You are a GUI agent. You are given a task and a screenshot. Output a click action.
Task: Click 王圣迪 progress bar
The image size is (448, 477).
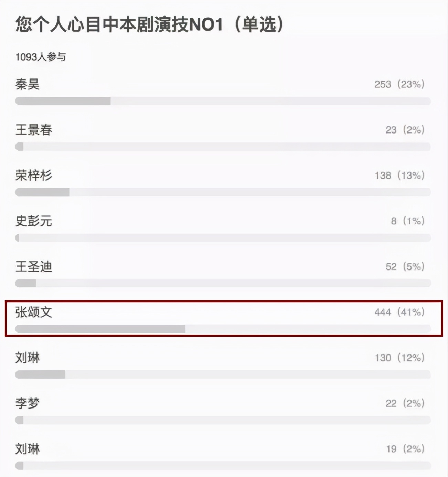pos(223,283)
